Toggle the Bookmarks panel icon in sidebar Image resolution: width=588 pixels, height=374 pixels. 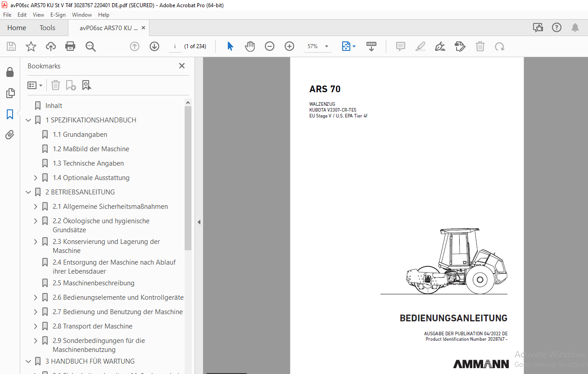click(10, 114)
